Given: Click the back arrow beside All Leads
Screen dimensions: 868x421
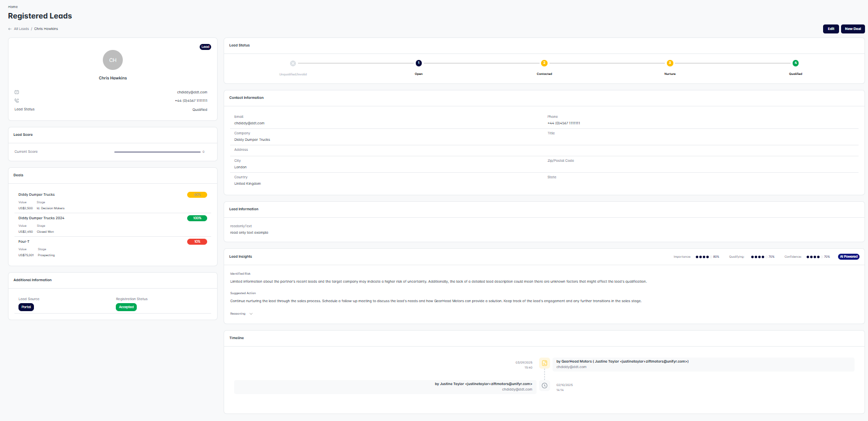Looking at the screenshot, I should (10, 29).
